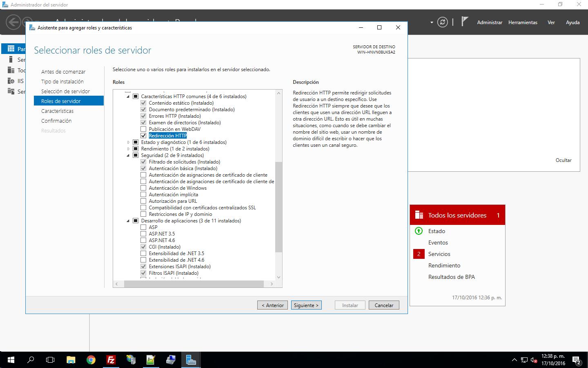Image resolution: width=588 pixels, height=368 pixels.
Task: Uncheck the Redirección HTTP checkbox
Action: (x=143, y=136)
